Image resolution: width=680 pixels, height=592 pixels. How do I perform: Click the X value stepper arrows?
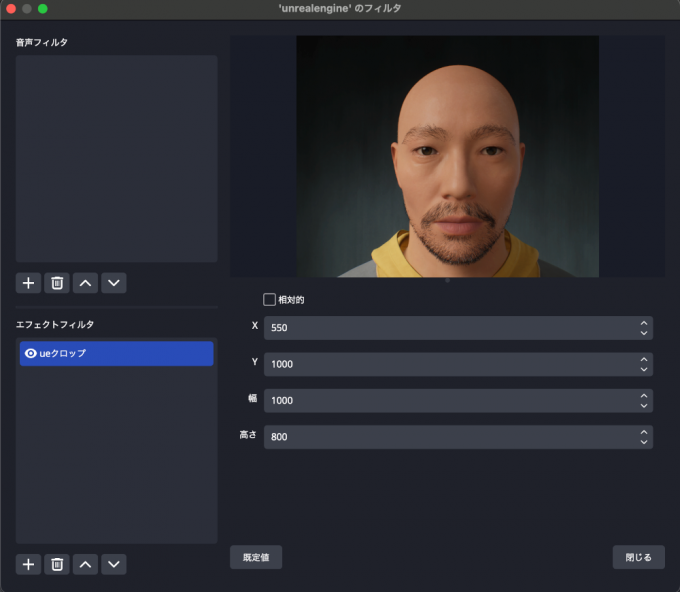point(643,328)
